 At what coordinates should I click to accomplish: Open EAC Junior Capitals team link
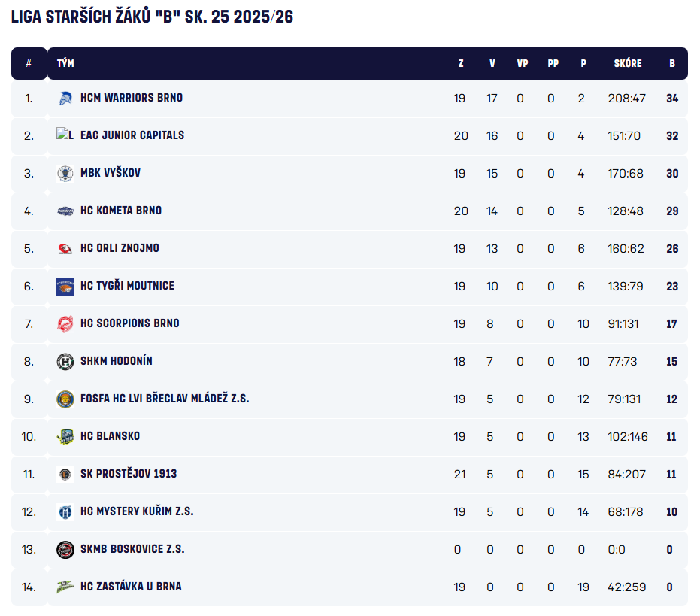(132, 135)
